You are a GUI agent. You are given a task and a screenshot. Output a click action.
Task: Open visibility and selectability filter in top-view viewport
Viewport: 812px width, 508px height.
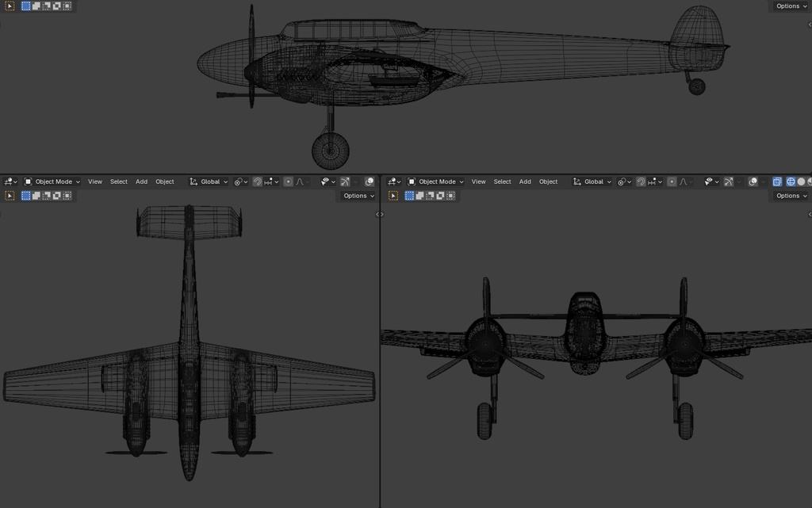pos(327,181)
